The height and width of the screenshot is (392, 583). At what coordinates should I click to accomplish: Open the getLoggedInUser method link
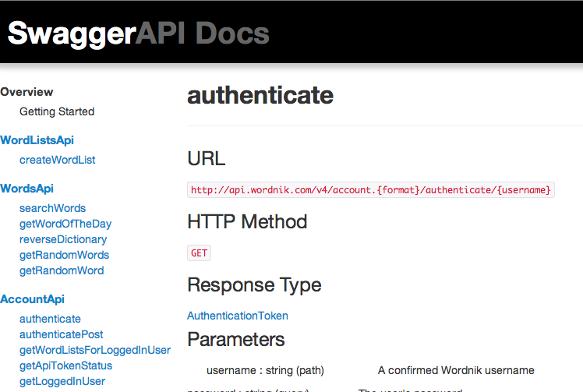[62, 381]
